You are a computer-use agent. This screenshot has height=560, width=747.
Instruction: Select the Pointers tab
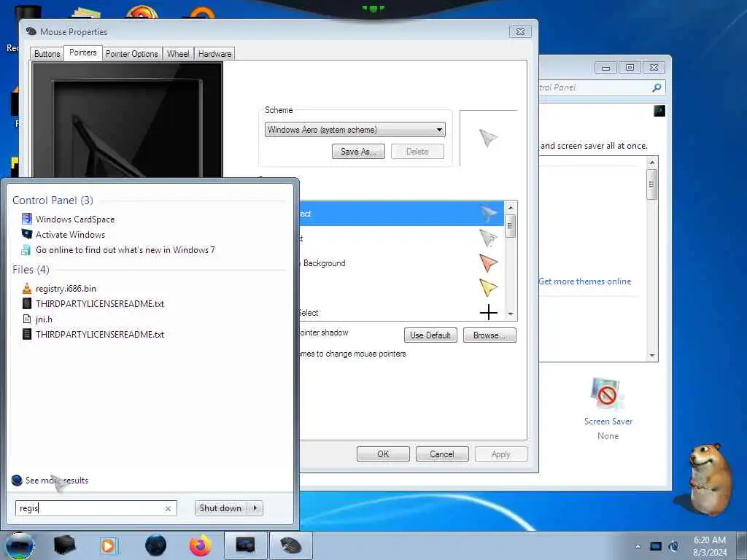pyautogui.click(x=83, y=52)
